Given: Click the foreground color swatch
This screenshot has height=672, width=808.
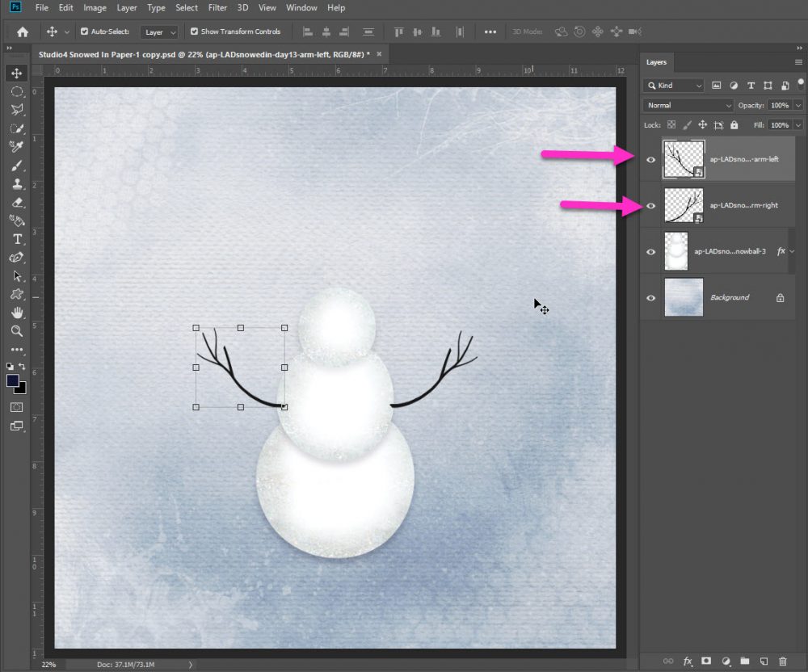Looking at the screenshot, I should tap(13, 380).
